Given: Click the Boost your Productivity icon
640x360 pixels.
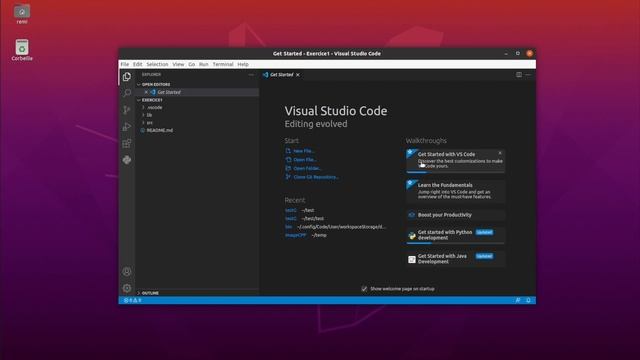Looking at the screenshot, I should point(412,215).
